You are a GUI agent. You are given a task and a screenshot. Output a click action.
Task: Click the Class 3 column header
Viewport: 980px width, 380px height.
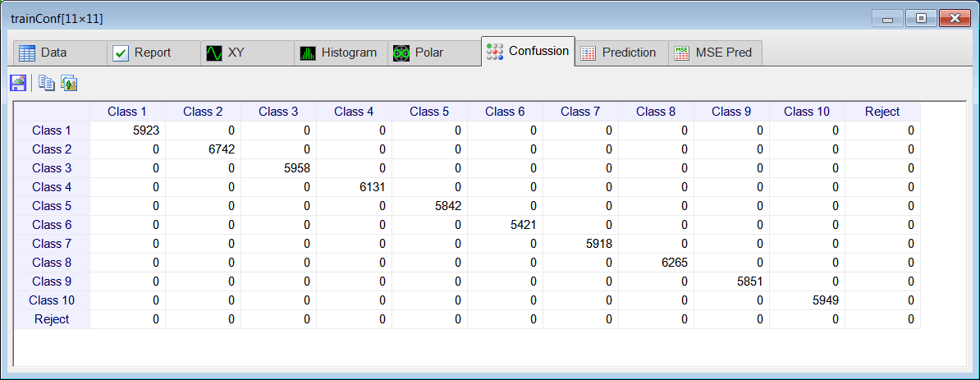click(279, 112)
